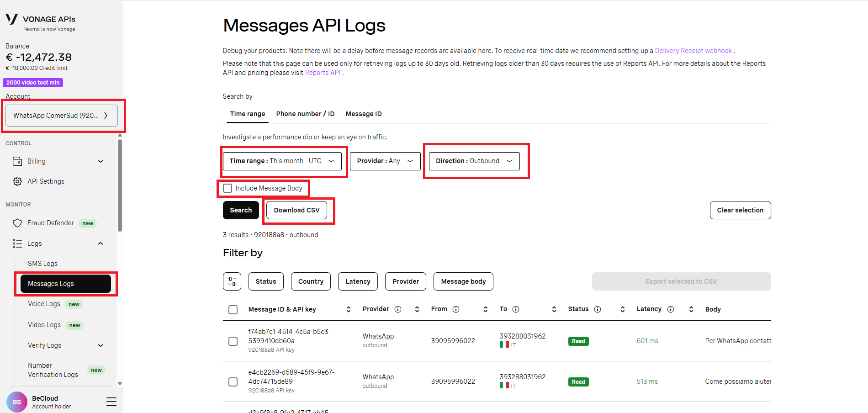
Task: Click the Vonage logo icon
Action: 12,19
